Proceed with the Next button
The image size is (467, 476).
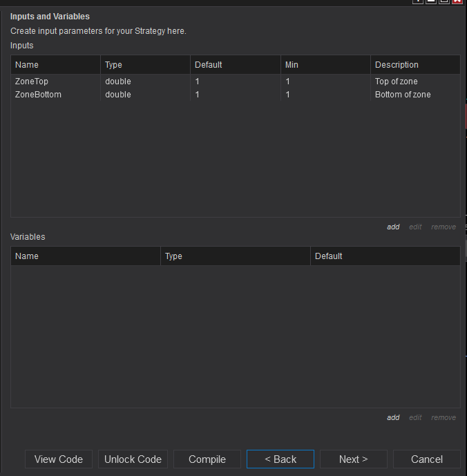353,459
